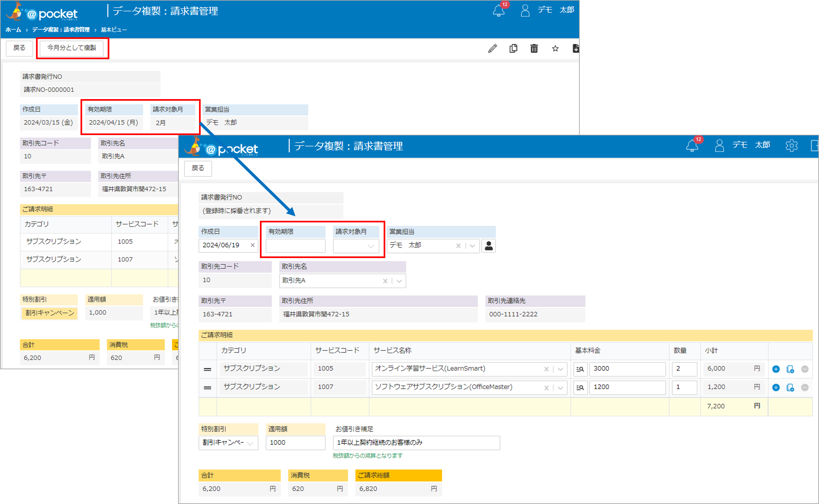Open the 請求対象月 dropdown in the form
The height and width of the screenshot is (504, 819).
coord(356,246)
